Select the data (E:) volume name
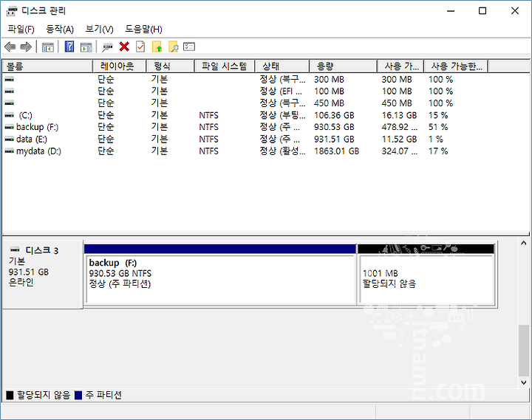Image resolution: width=532 pixels, height=420 pixels. coord(32,140)
